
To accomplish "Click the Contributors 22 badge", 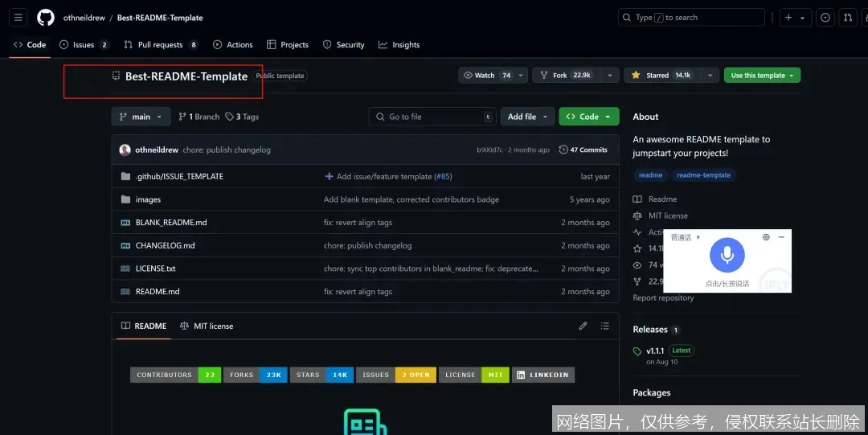I will click(x=175, y=375).
